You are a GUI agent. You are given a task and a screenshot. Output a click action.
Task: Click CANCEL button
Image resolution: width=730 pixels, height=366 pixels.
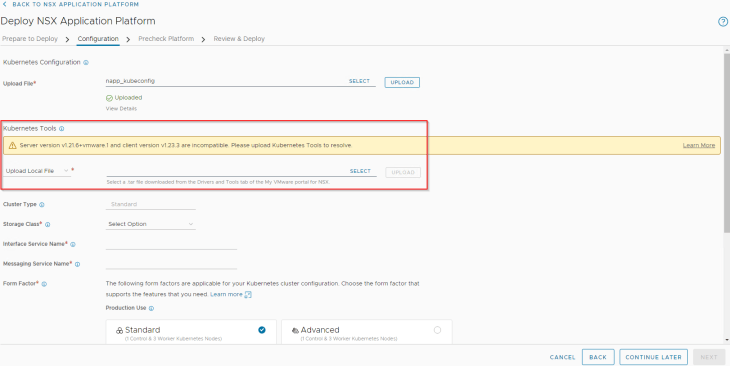click(562, 357)
